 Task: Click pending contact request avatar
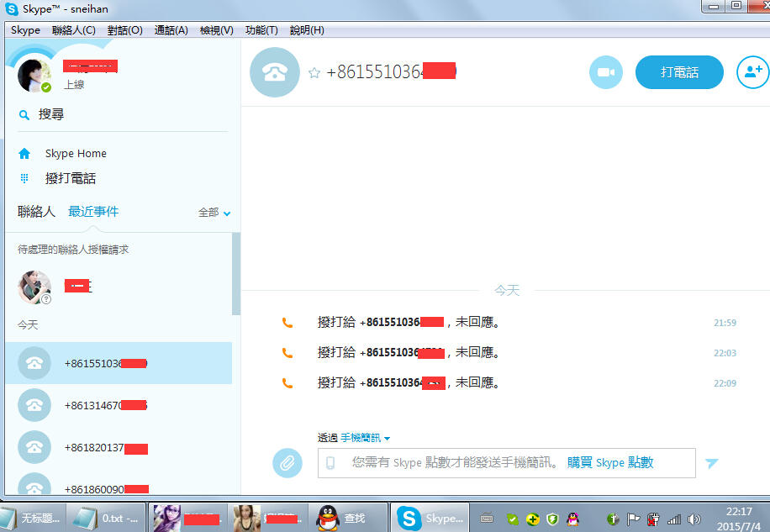coord(34,287)
